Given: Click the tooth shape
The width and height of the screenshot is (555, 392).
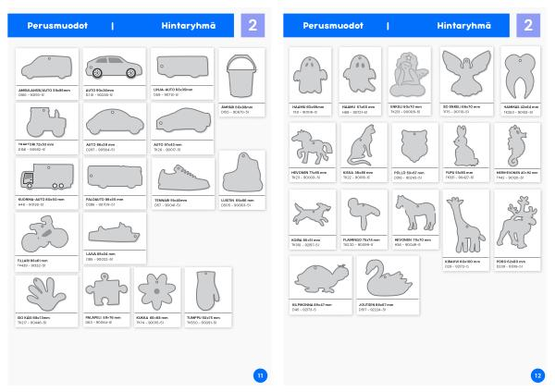Looking at the screenshot, I should 520,76.
